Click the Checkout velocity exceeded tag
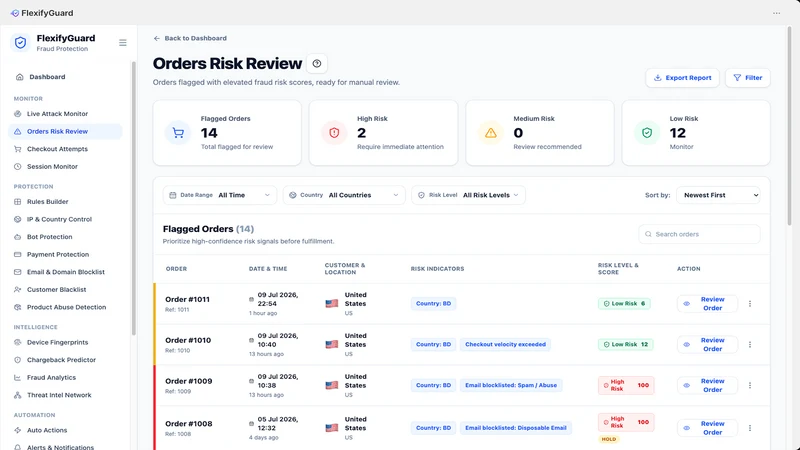 click(505, 344)
